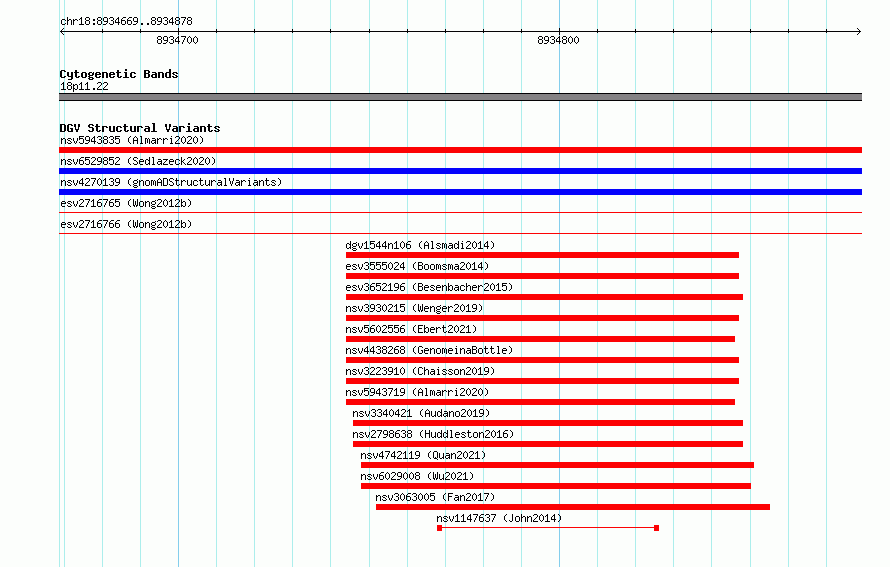Open nsv1147637 (John2014) label
This screenshot has width=890, height=567.
click(499, 518)
